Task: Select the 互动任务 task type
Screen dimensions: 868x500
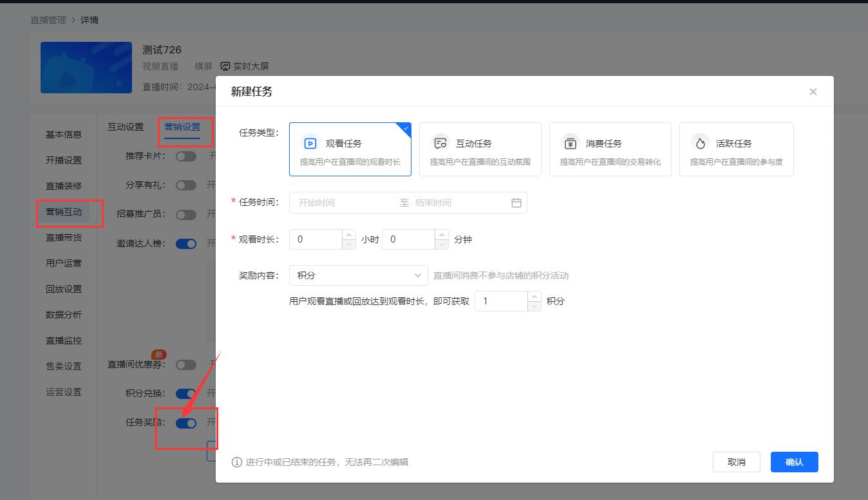Action: coord(480,149)
